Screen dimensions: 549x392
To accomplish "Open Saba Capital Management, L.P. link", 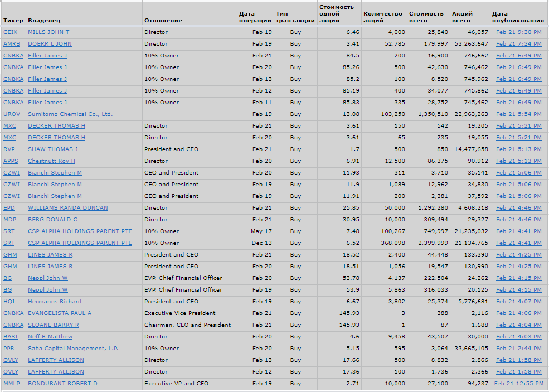I will pos(73,349).
